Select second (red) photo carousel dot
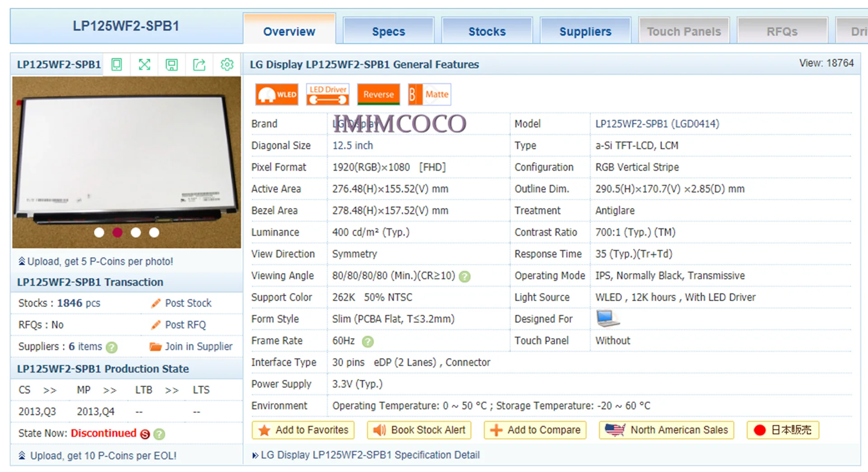The image size is (868, 472). click(118, 232)
